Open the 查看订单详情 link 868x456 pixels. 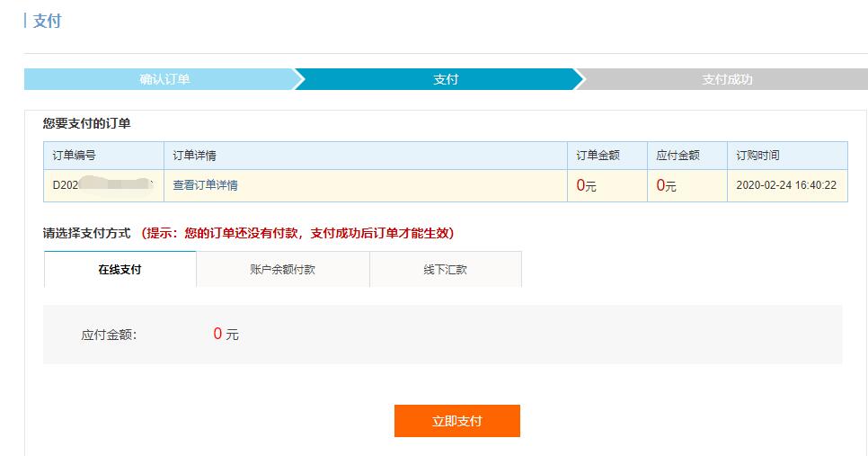(205, 185)
